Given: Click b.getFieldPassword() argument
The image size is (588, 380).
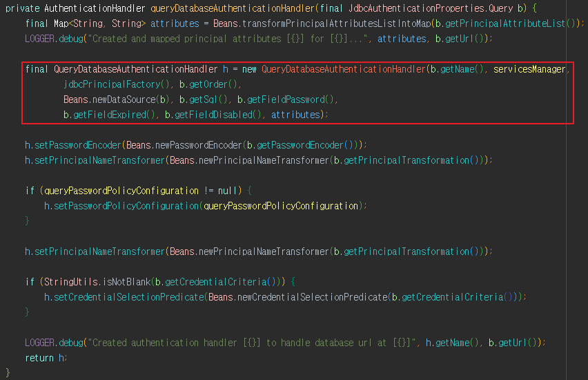Looking at the screenshot, I should coord(286,99).
